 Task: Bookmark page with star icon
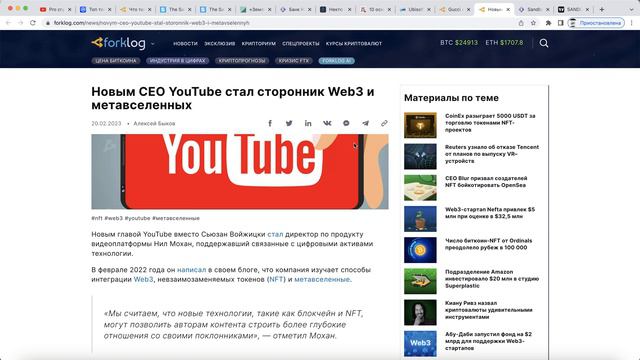[533, 23]
